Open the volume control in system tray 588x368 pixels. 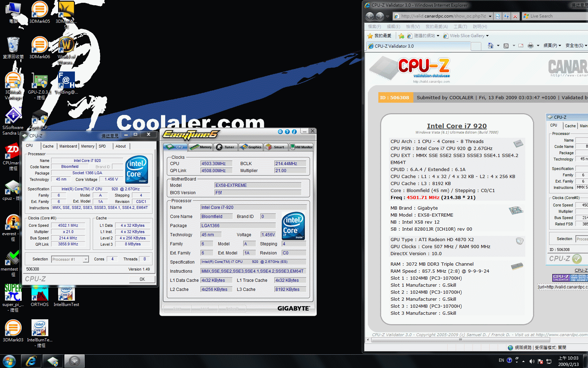tap(532, 361)
